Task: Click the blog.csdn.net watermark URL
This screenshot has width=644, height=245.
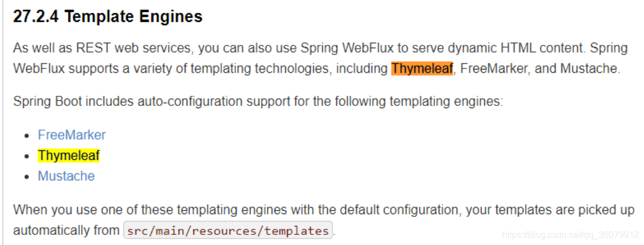Action: click(571, 235)
